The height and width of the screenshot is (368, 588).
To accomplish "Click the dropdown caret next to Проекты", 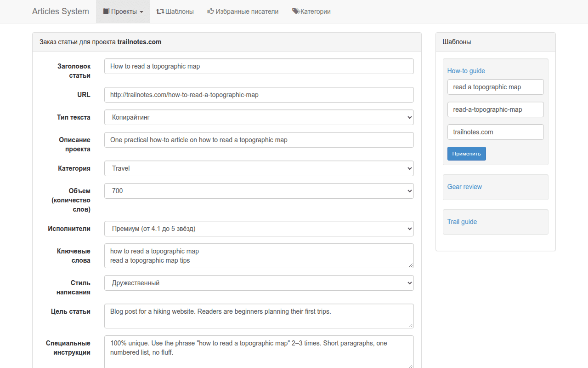I will (x=141, y=12).
